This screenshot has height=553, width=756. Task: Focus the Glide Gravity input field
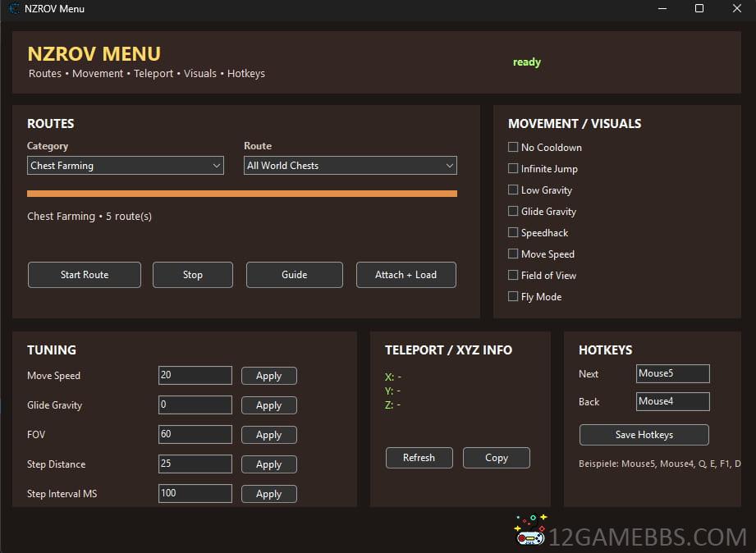(x=195, y=404)
